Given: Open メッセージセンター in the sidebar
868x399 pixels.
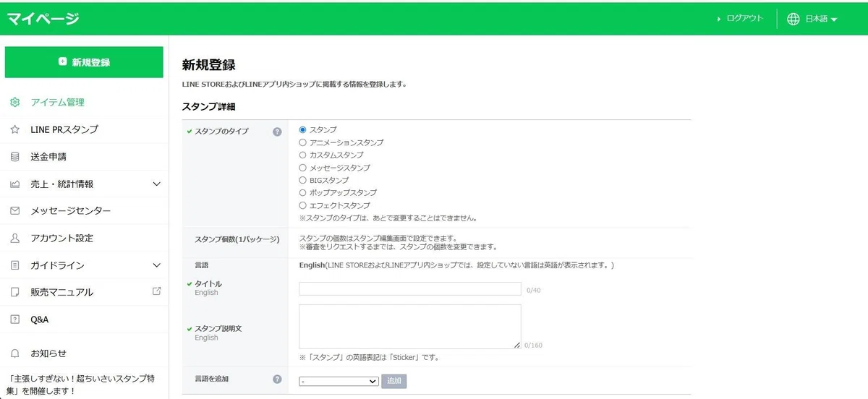Looking at the screenshot, I should pyautogui.click(x=71, y=211).
